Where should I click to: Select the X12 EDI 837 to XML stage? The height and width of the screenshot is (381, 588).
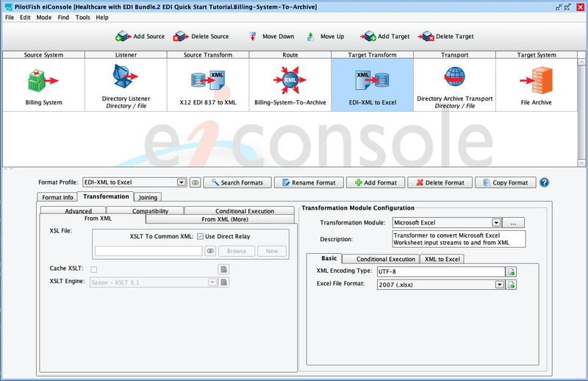click(x=208, y=85)
